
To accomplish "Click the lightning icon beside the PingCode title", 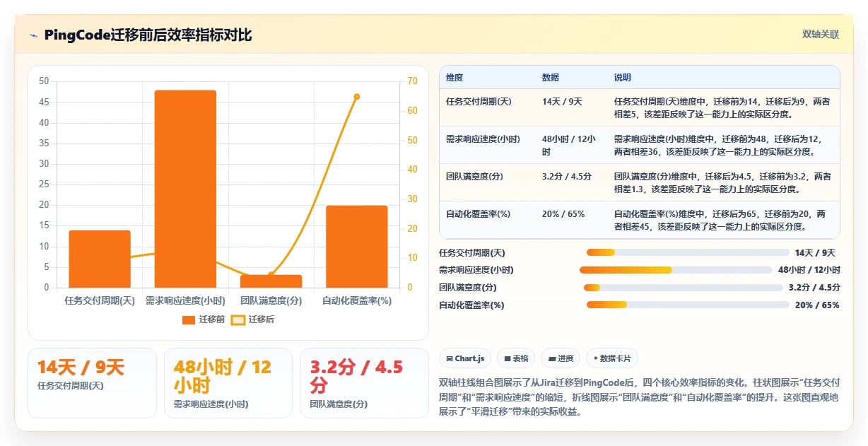I will coord(33,35).
